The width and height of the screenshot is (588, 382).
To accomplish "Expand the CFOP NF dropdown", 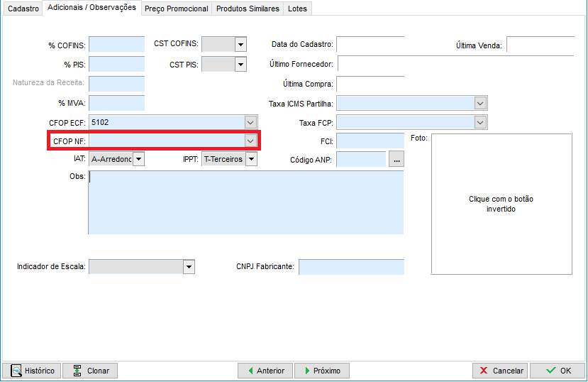I will click(250, 141).
